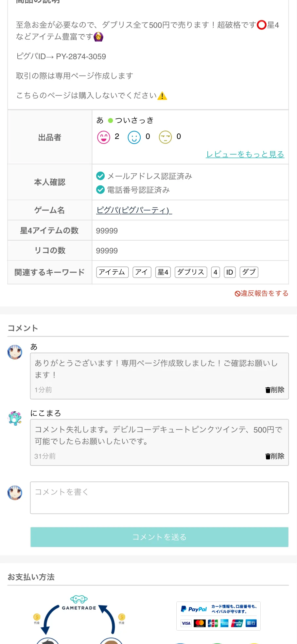Image resolution: width=297 pixels, height=644 pixels.
Task: Click the yellow unhappy-face review icon
Action: 165,137
